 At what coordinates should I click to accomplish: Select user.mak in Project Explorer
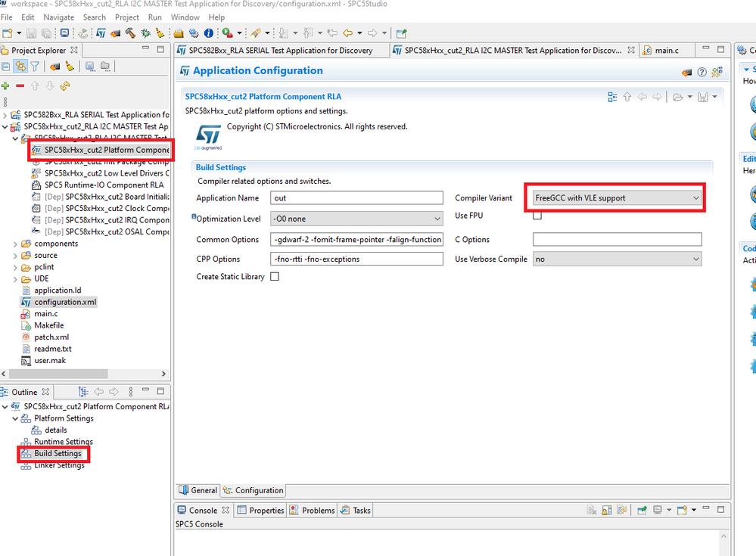point(50,361)
